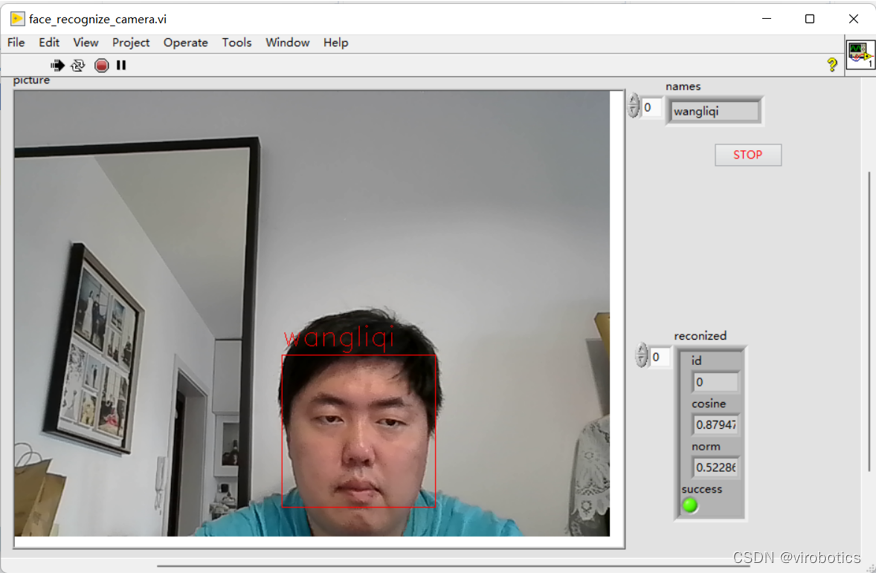Viewport: 876px width, 573px height.
Task: Click the Run Continuously icon
Action: [x=78, y=65]
